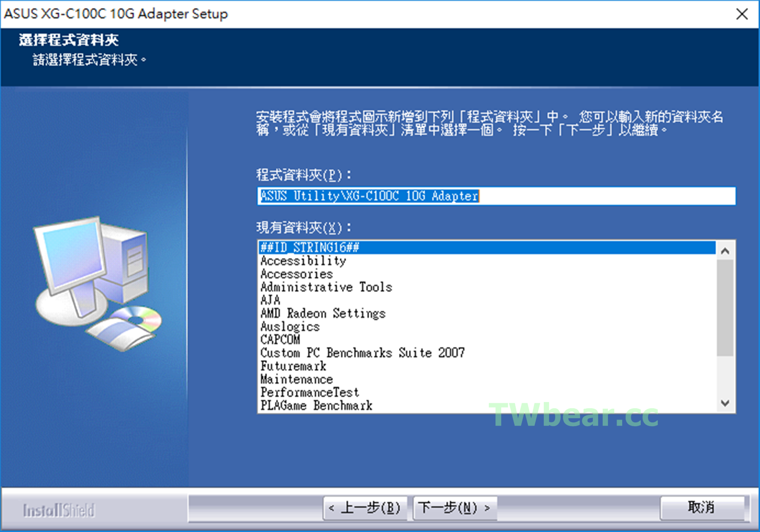Select the AJA folder entry
Screen dimensions: 760x532
point(487,300)
